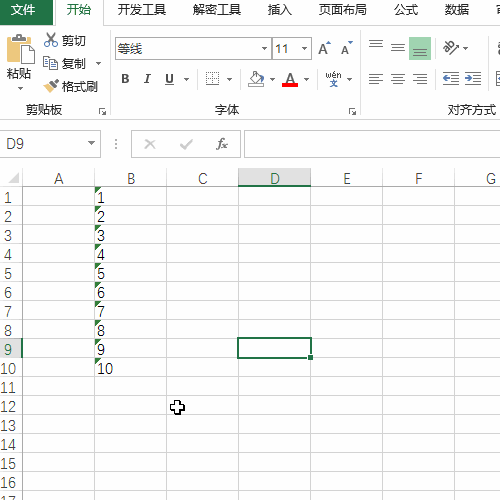The width and height of the screenshot is (500, 500).
Task: Open font group dialog launcher
Action: click(352, 112)
